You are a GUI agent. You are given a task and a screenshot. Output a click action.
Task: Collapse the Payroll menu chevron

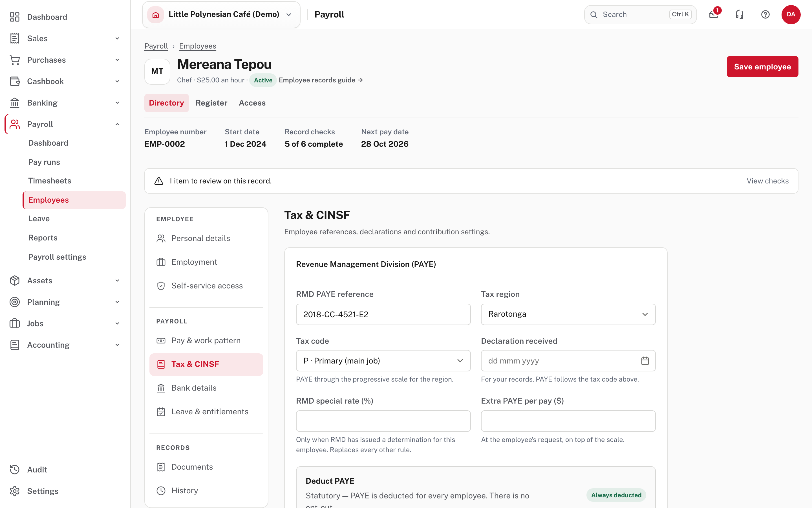[118, 124]
